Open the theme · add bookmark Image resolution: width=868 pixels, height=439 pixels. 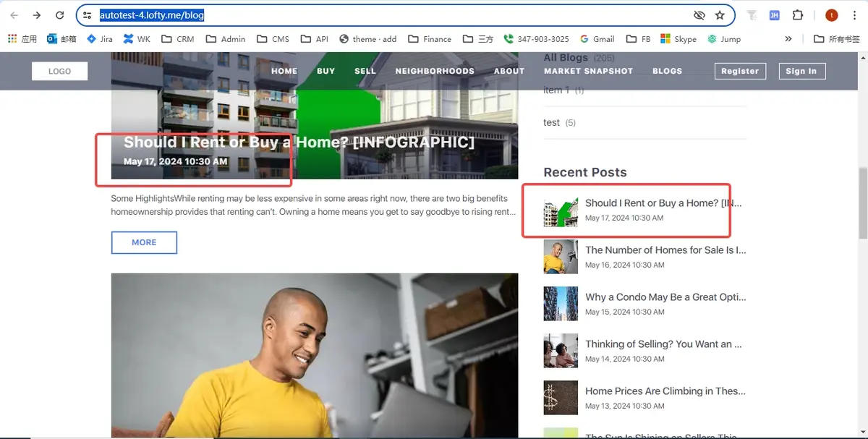tap(367, 39)
